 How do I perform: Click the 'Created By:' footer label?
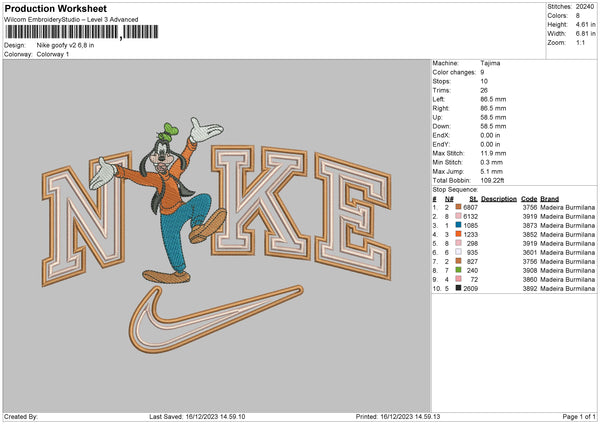click(21, 416)
